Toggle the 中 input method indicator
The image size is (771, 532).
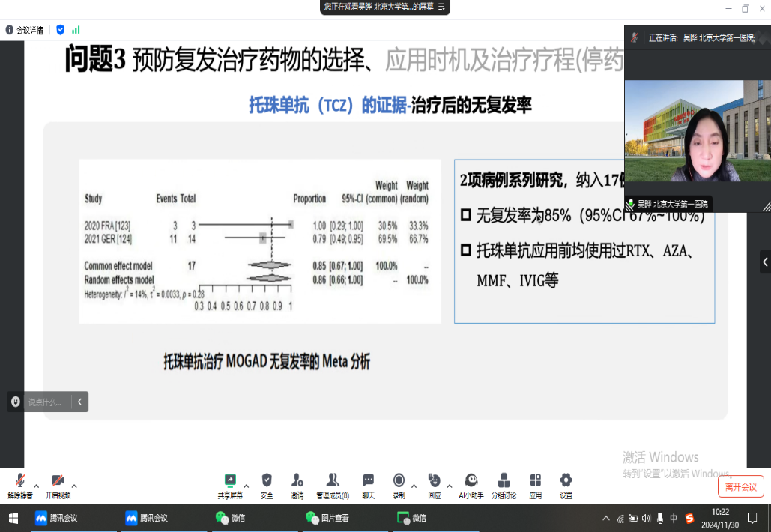click(x=674, y=519)
